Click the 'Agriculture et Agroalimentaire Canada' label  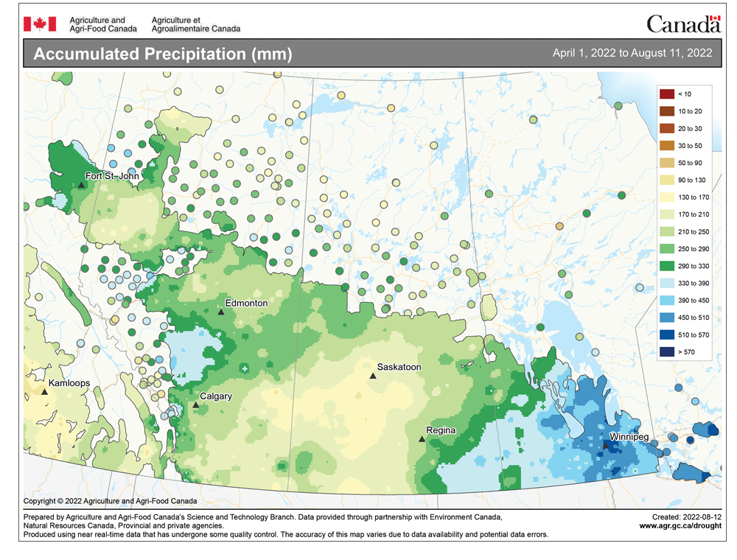pos(195,22)
